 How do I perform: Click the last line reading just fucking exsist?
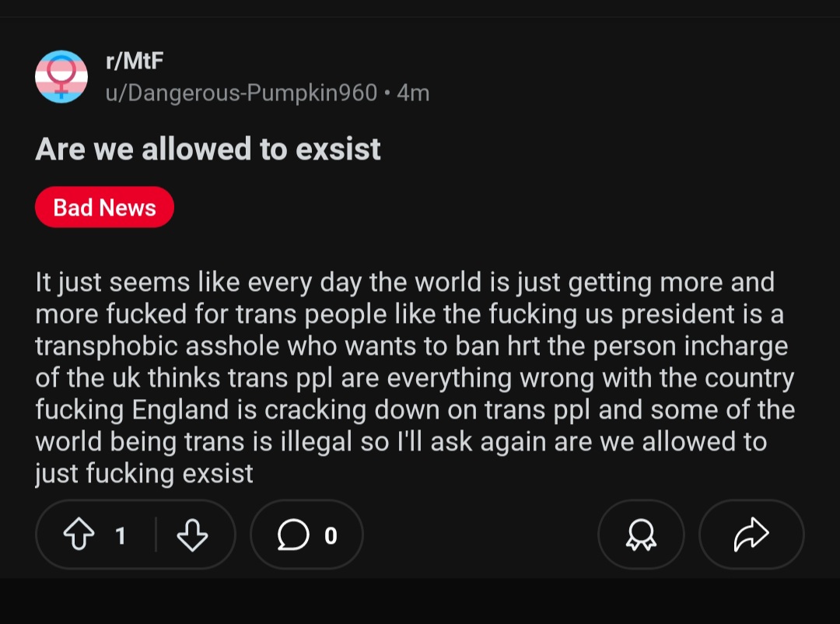tap(144, 473)
